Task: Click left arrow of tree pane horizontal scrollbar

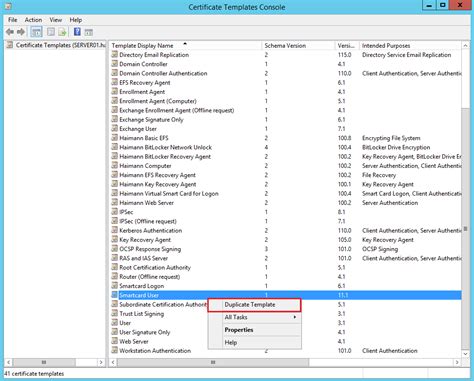Action: click(x=9, y=362)
